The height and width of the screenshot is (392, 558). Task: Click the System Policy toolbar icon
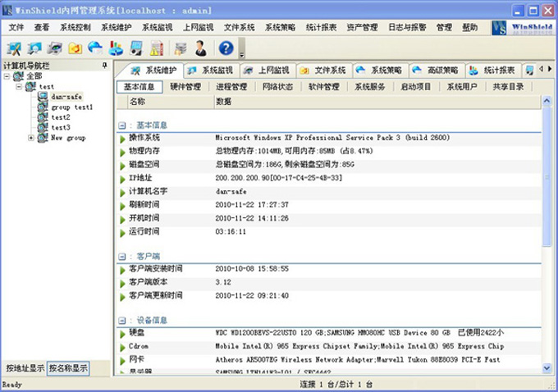tap(95, 48)
